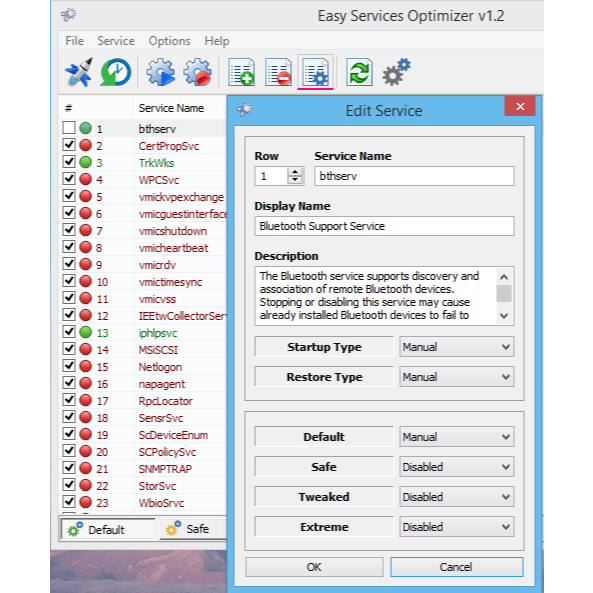Check the bthserv row checkbox
593x593 pixels.
point(69,128)
